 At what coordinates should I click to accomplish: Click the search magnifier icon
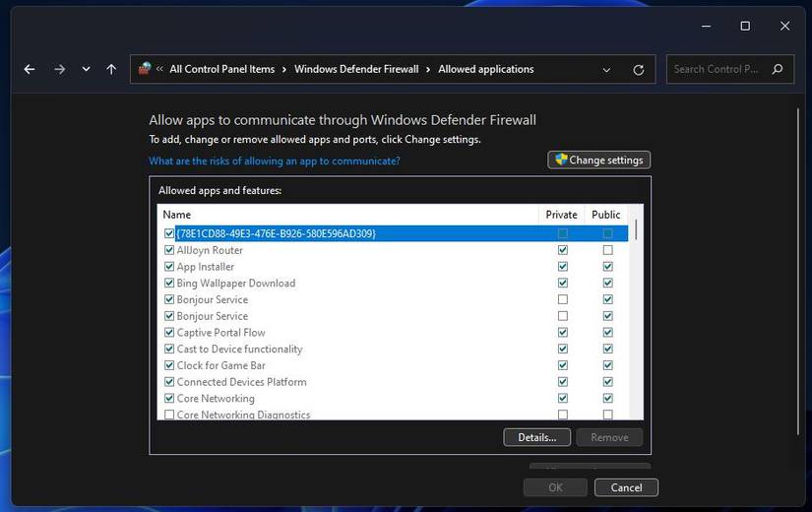[x=778, y=69]
